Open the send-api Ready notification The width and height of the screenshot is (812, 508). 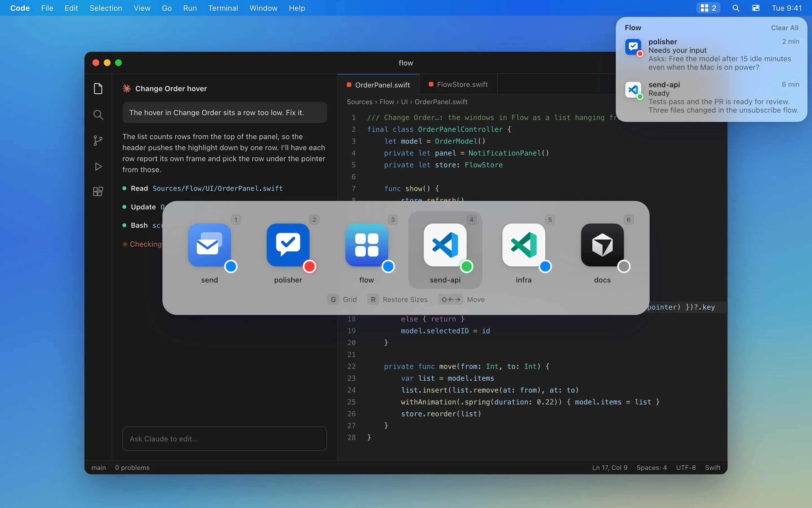tap(712, 97)
